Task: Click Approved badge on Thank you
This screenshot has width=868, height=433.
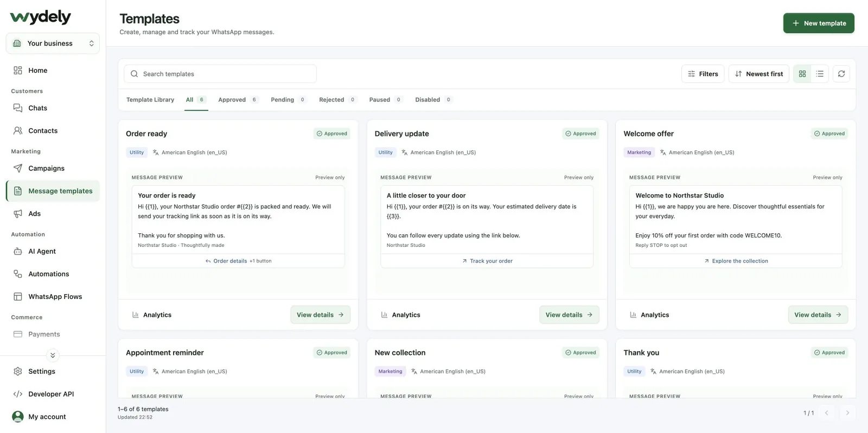Action: [x=829, y=353]
